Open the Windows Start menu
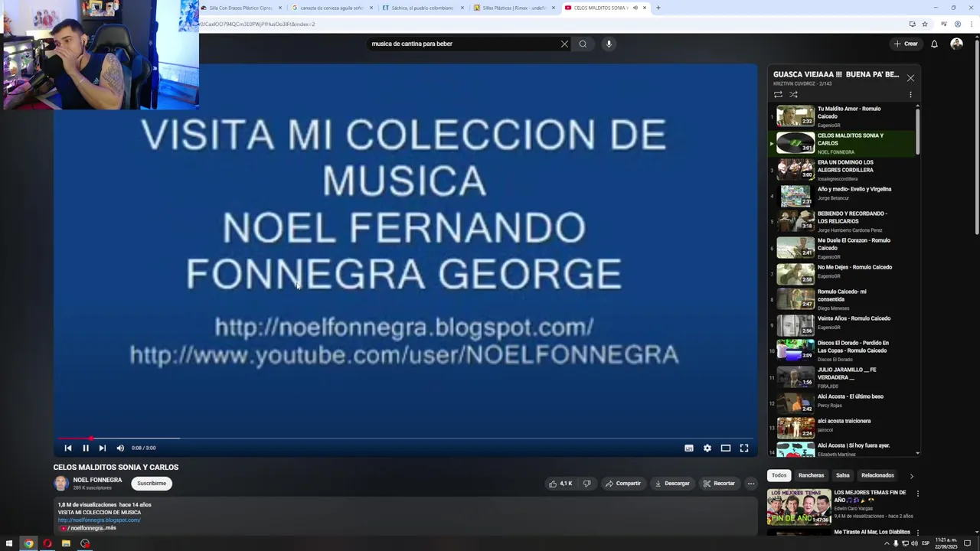This screenshot has height=551, width=980. click(x=9, y=543)
